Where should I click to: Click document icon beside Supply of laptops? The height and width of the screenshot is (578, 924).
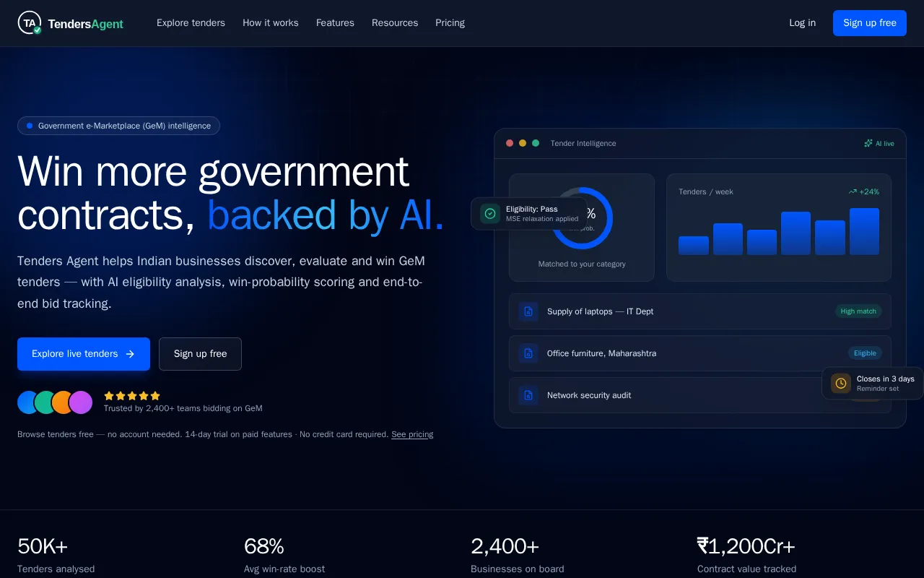coord(528,311)
